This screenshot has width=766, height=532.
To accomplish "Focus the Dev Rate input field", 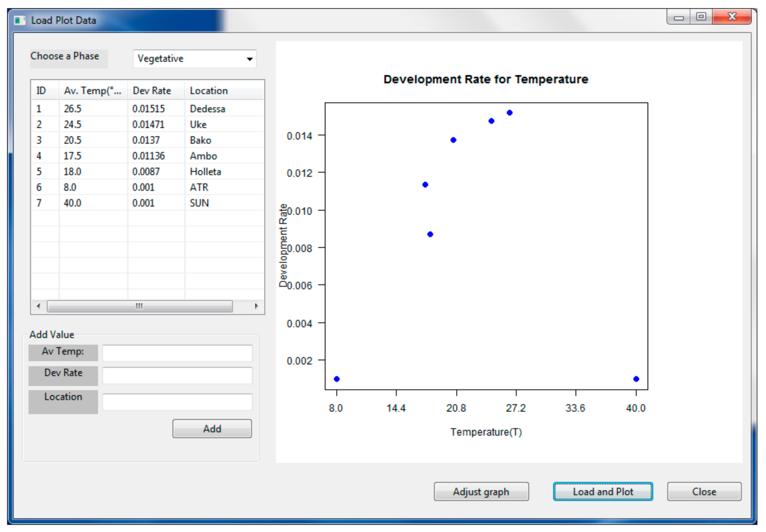I will point(177,376).
